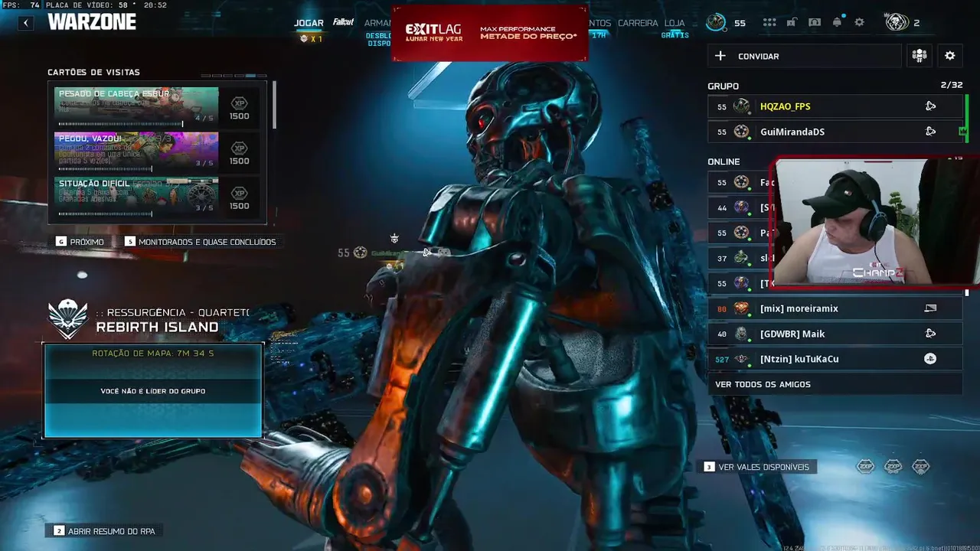Click the 2/32 group count
The height and width of the screenshot is (551, 980).
(952, 85)
